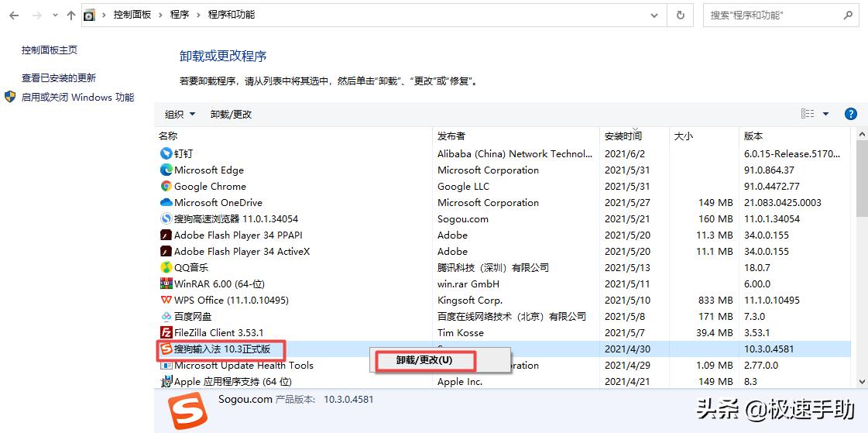Click the 控制面板 breadcrumb
868x433 pixels.
coord(132,15)
